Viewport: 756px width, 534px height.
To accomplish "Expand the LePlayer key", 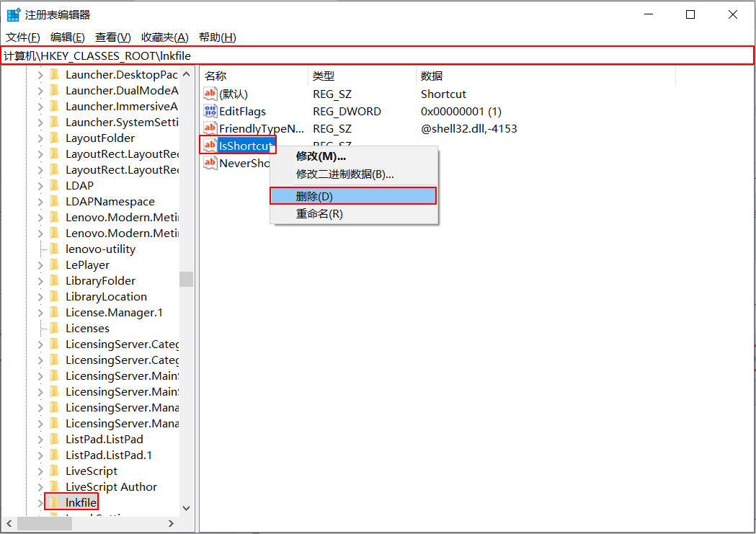I will point(40,264).
